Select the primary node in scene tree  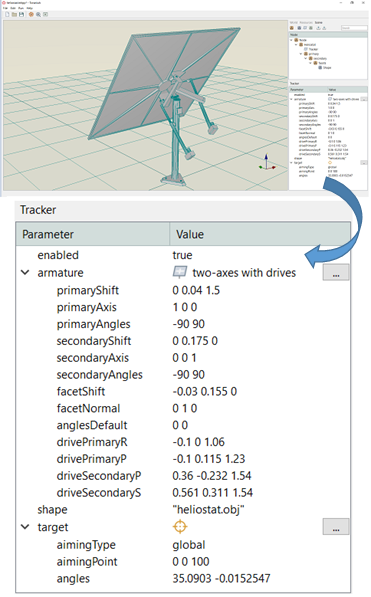[x=314, y=54]
